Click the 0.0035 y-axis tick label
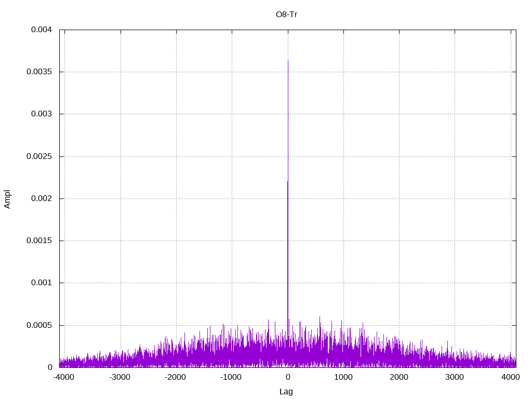532x399 pixels. [x=39, y=72]
